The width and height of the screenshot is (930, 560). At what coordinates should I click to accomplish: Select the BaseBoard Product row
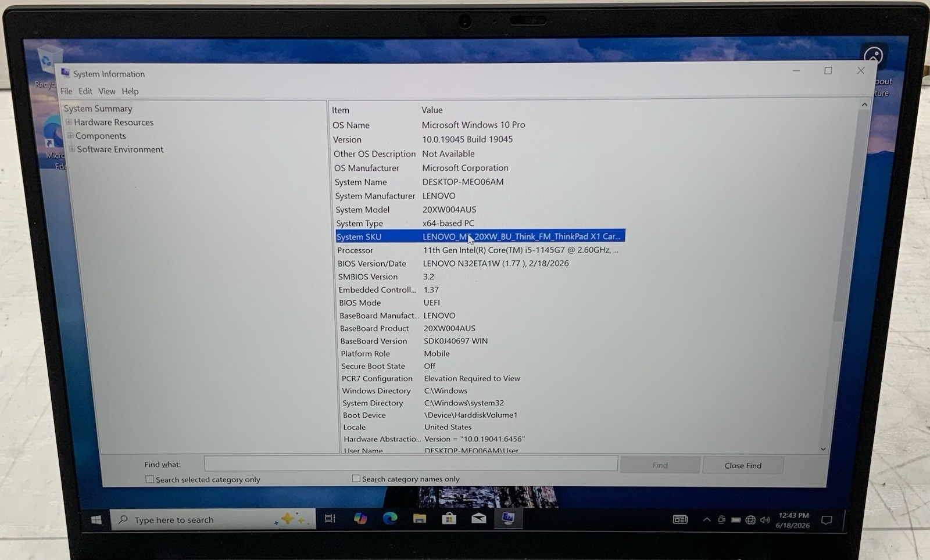tap(408, 328)
